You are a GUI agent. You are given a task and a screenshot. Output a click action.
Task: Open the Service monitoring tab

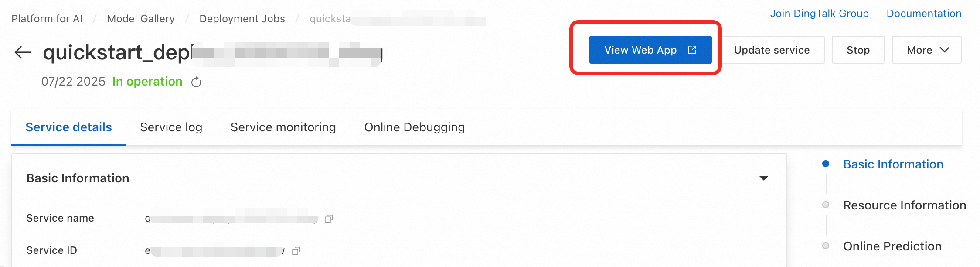[283, 127]
